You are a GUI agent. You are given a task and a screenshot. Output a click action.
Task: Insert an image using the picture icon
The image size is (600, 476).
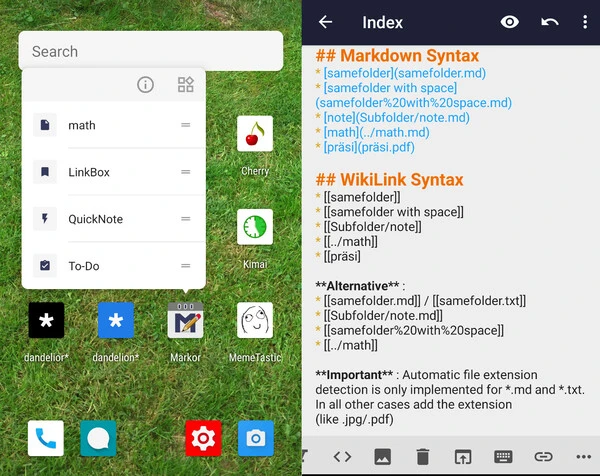pyautogui.click(x=382, y=457)
